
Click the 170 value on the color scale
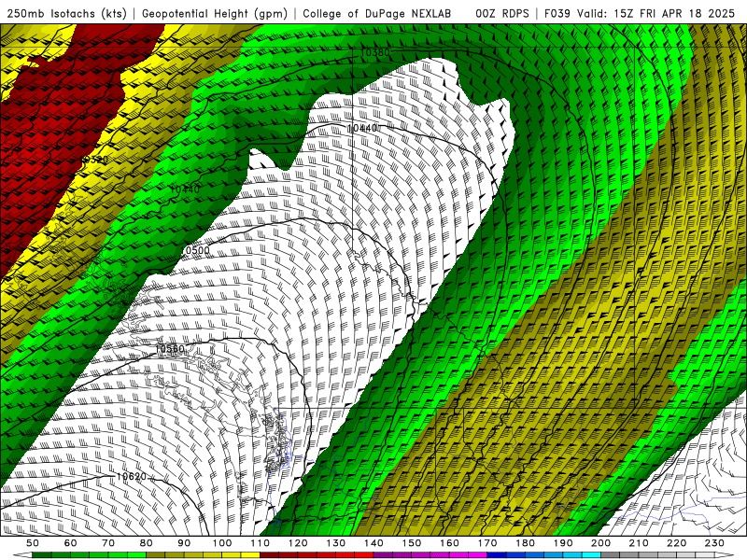487,543
